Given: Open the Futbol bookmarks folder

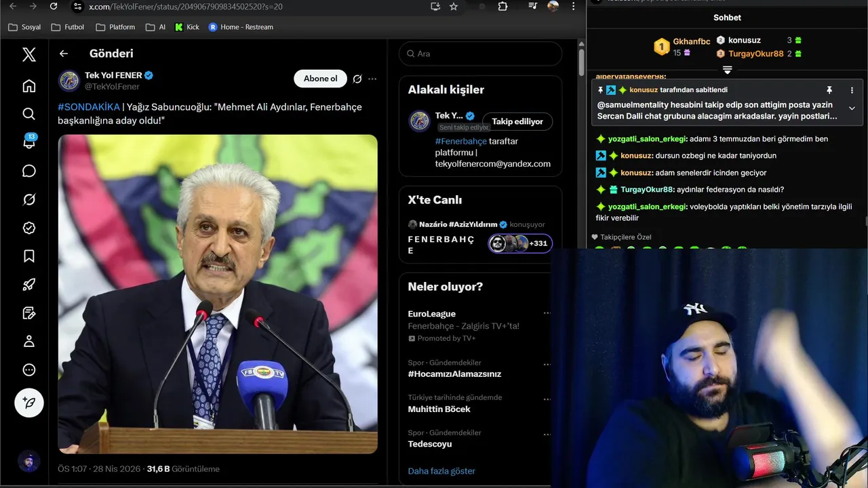Looking at the screenshot, I should click(x=68, y=27).
